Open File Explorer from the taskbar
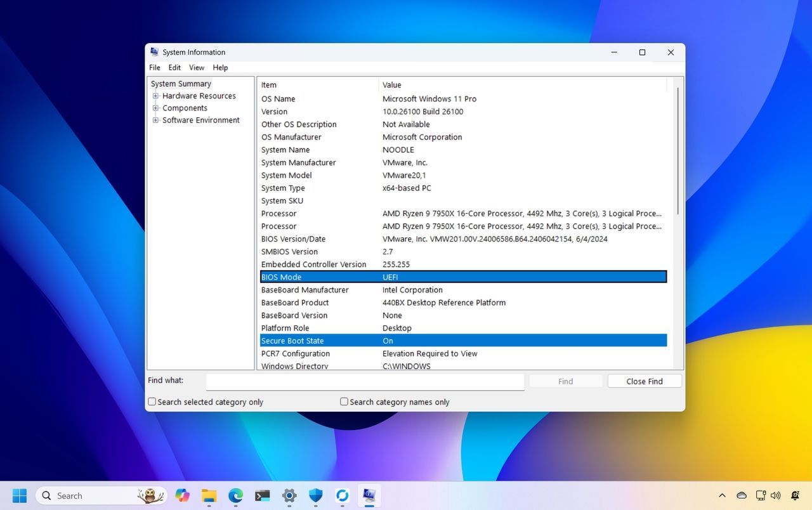Viewport: 812px width, 510px height. coord(209,495)
